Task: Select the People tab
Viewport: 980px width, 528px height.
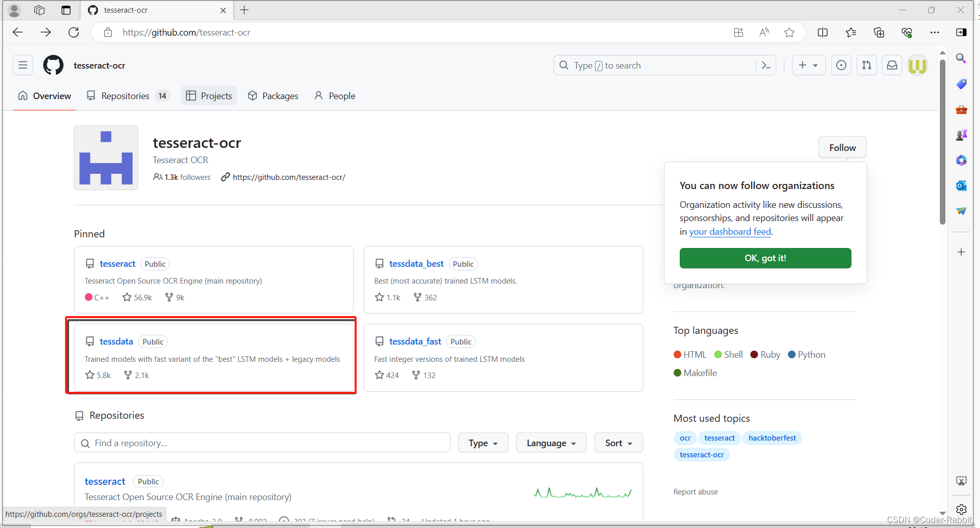Action: pos(335,96)
